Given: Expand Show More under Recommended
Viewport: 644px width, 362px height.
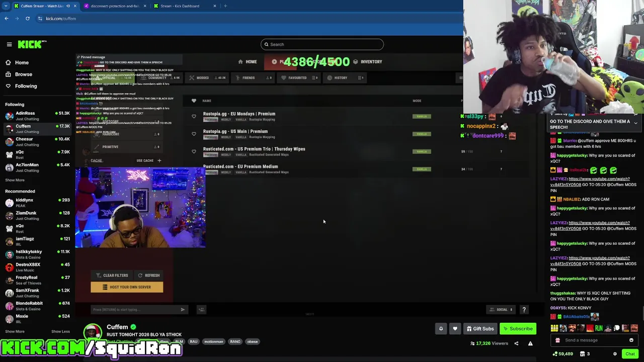Looking at the screenshot, I should click(x=15, y=331).
